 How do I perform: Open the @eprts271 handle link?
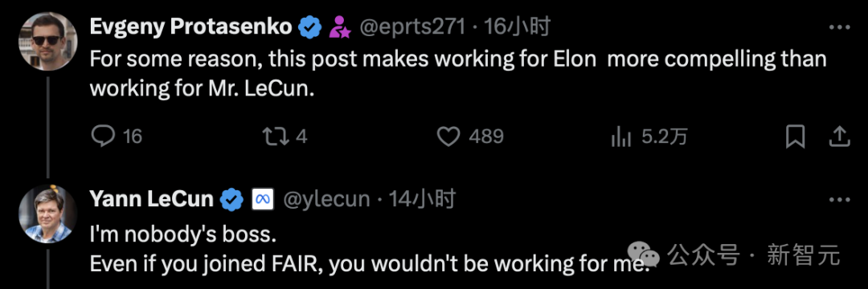(x=412, y=27)
